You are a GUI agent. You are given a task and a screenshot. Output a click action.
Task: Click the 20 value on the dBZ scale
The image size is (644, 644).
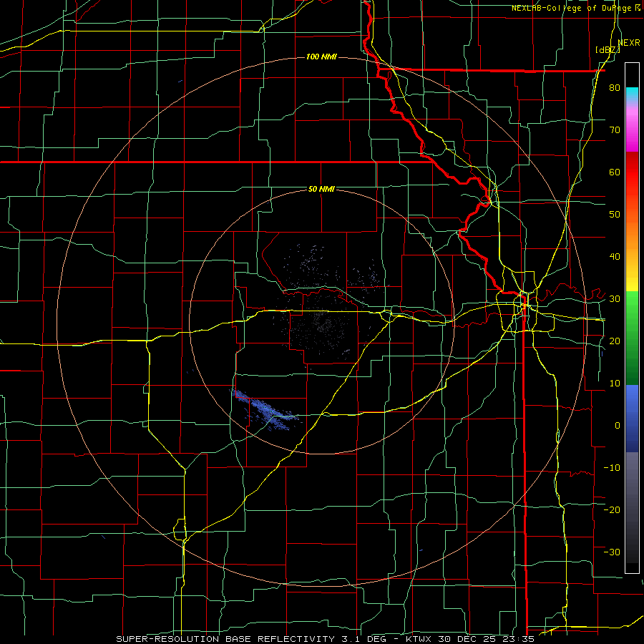(615, 341)
